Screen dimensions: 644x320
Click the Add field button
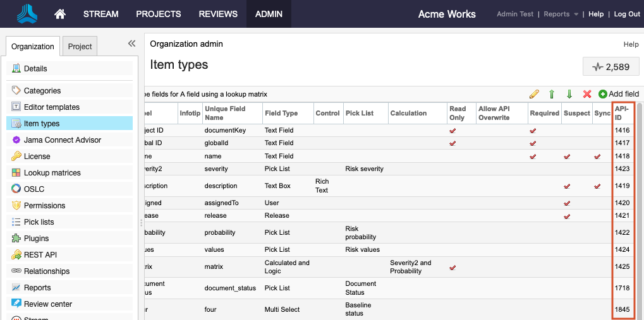click(x=619, y=94)
